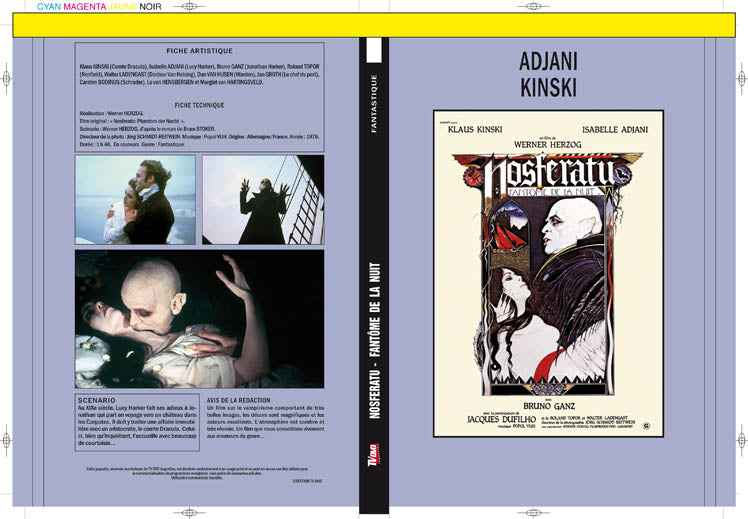Click the white rectangle at the top of the spine
Image resolution: width=748 pixels, height=519 pixels.
point(374,50)
